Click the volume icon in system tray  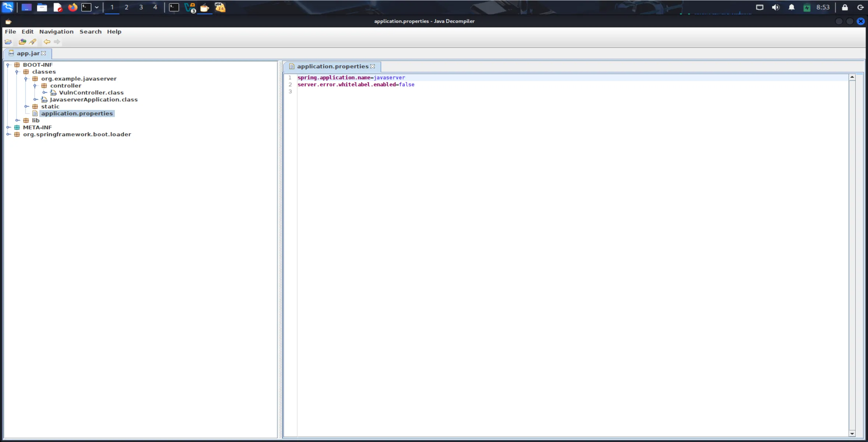(x=775, y=7)
